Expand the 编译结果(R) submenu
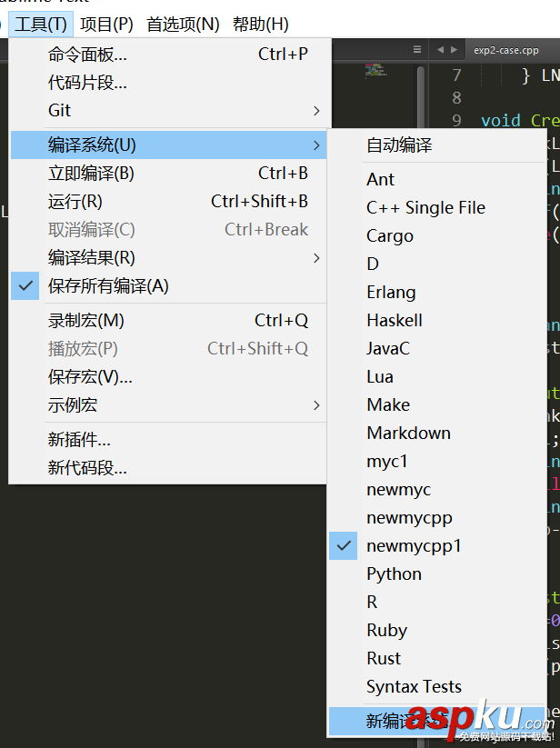Screen dimensions: 560x748 (x=168, y=258)
